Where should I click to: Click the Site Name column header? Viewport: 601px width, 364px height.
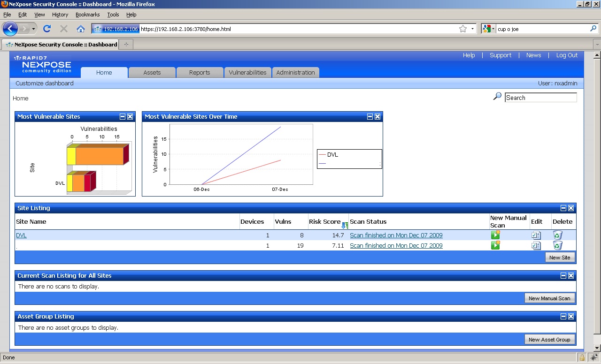31,221
